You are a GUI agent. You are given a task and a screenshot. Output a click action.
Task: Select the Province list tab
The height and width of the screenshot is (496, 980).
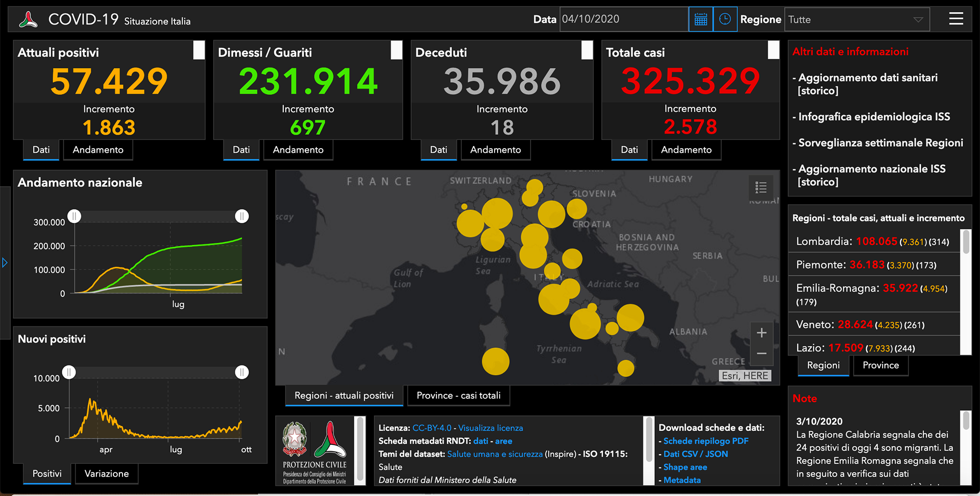tap(881, 365)
